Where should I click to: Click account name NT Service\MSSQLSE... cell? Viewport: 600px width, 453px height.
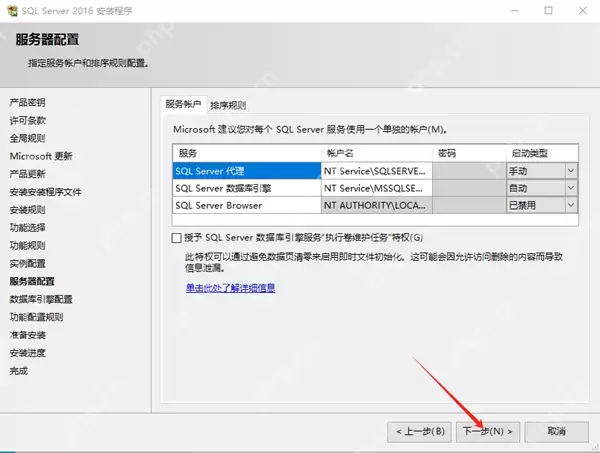coord(377,188)
